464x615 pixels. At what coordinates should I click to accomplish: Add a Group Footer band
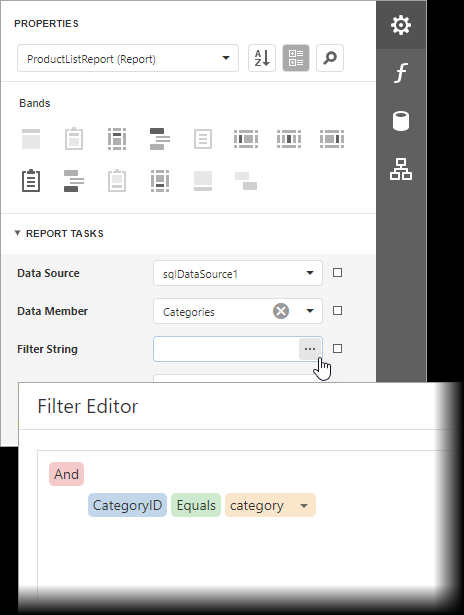click(74, 181)
